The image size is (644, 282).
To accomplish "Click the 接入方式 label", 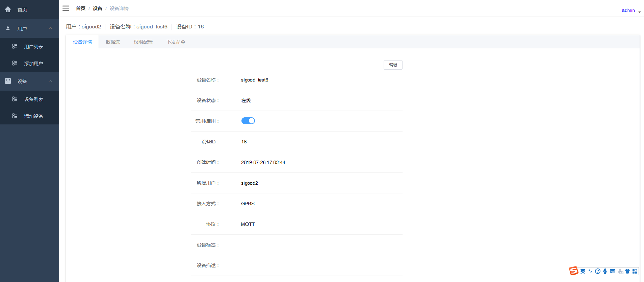I will 208,204.
